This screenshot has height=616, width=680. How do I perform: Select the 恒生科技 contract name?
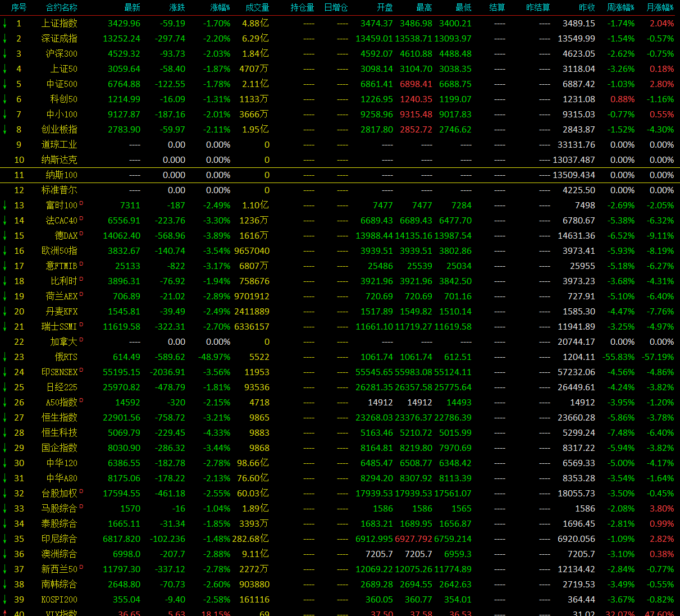click(59, 433)
